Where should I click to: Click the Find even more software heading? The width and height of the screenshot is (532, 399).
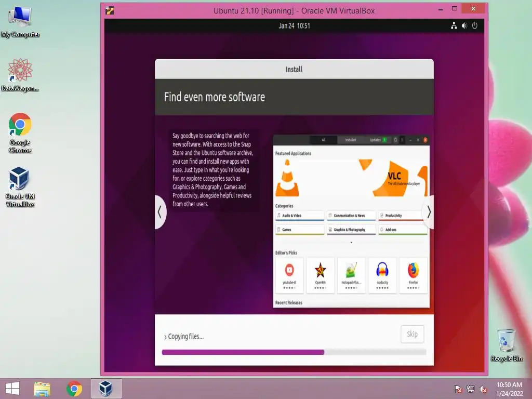point(215,97)
